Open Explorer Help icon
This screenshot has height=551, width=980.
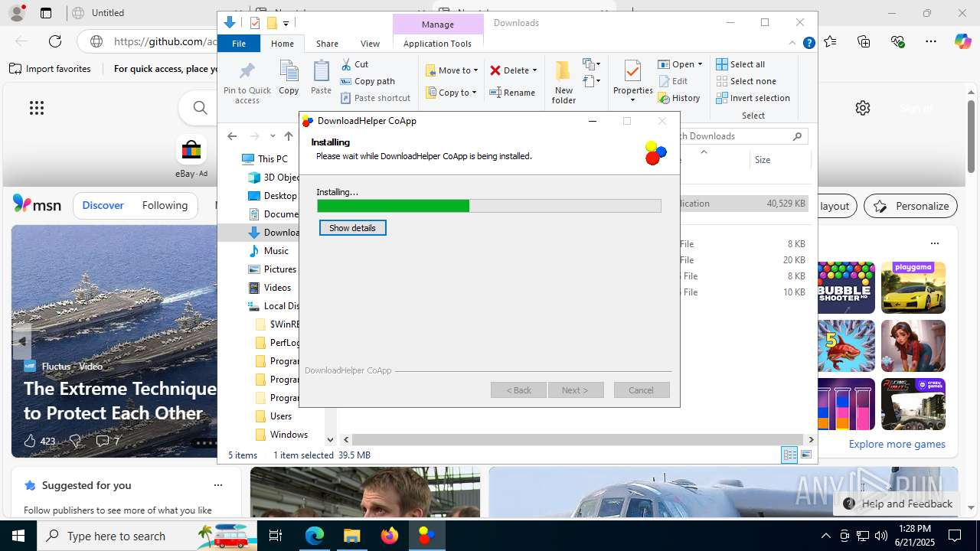808,44
